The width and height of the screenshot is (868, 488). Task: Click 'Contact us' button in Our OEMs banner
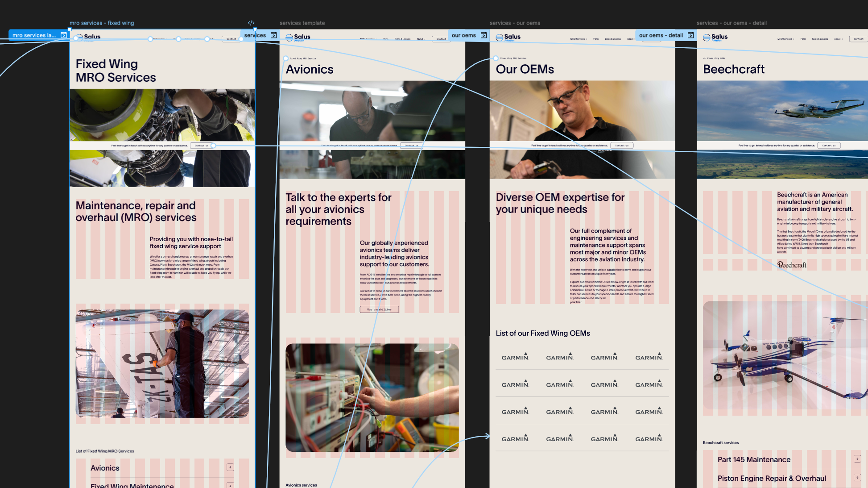[x=621, y=146]
